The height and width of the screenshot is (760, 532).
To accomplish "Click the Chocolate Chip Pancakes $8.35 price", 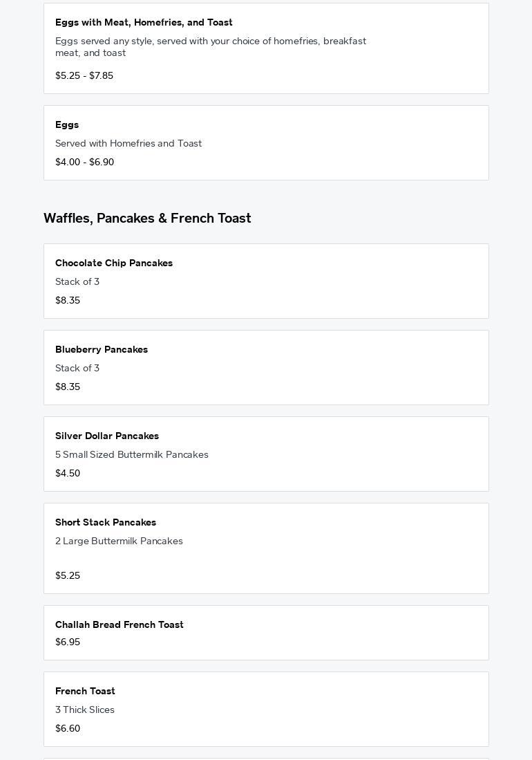I will (x=68, y=300).
